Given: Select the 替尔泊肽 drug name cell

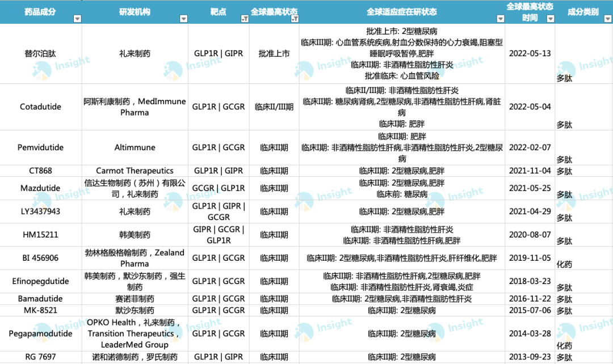Looking at the screenshot, I should (x=40, y=53).
